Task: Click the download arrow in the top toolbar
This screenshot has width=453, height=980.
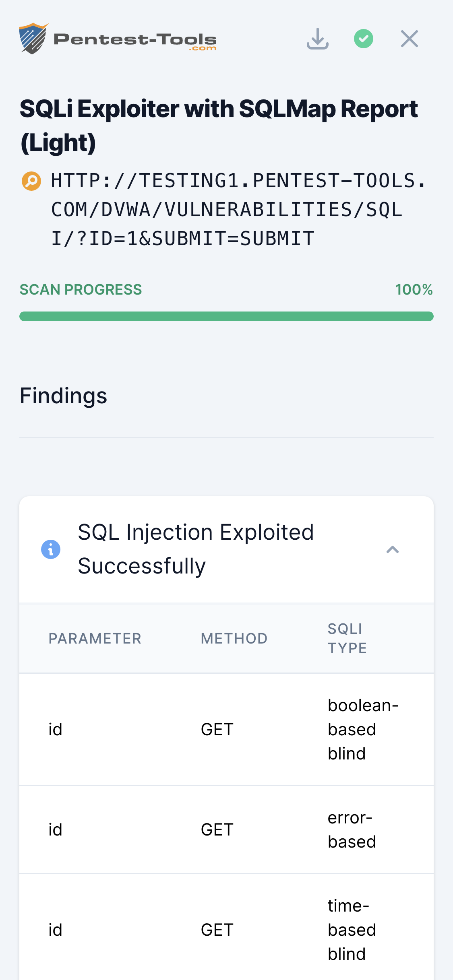Action: (x=317, y=38)
